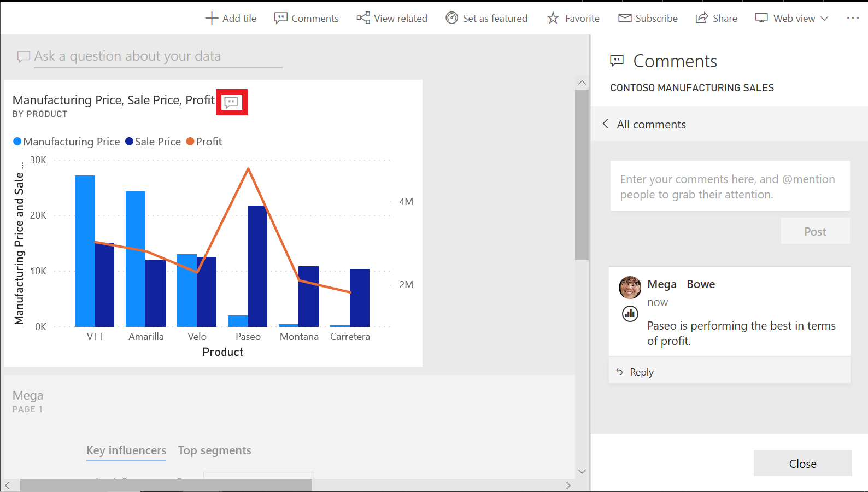Click the Subscribe envelope icon
Screen dimensions: 868x492
[x=625, y=18]
